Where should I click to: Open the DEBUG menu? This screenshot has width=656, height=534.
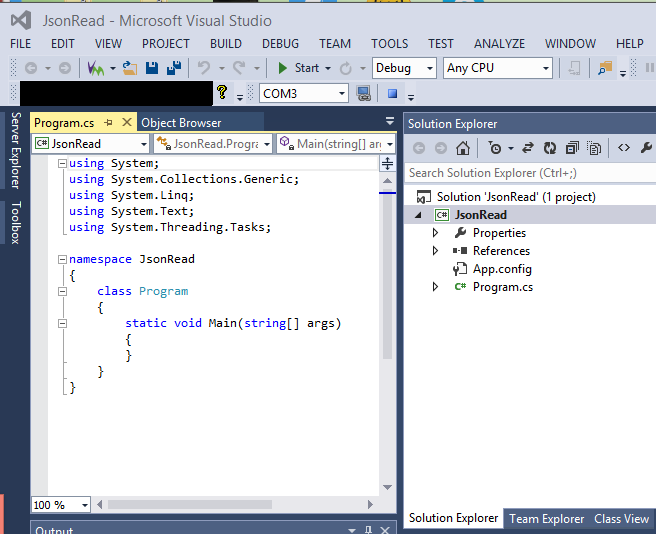[x=280, y=44]
